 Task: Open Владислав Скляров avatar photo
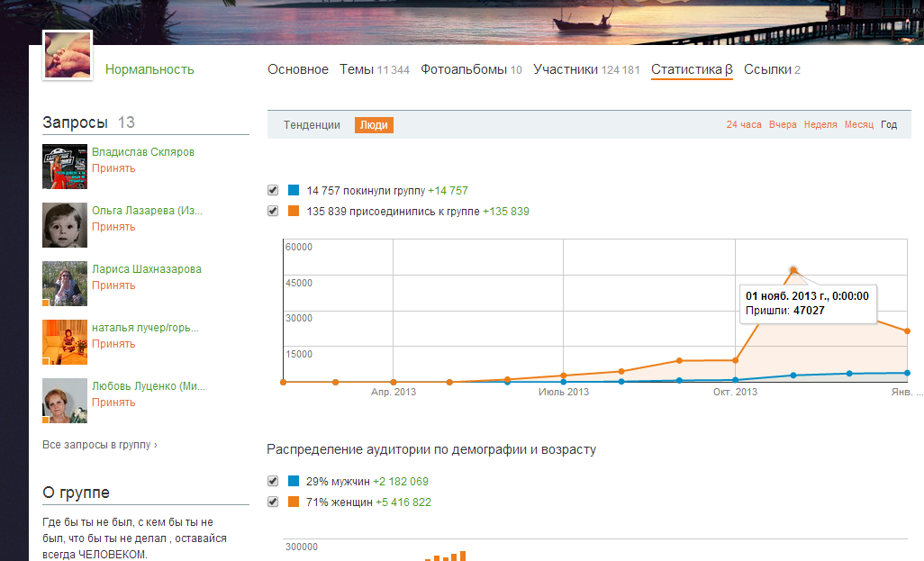tap(65, 167)
